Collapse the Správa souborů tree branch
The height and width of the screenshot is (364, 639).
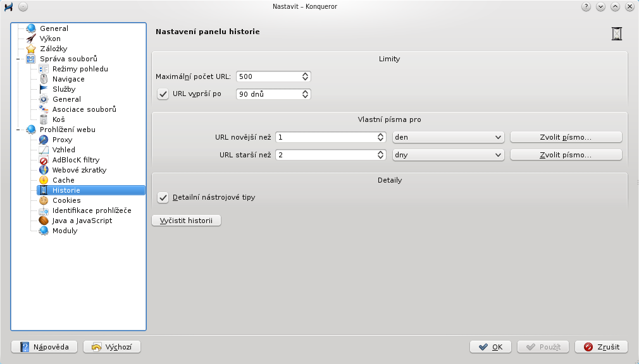coord(18,59)
